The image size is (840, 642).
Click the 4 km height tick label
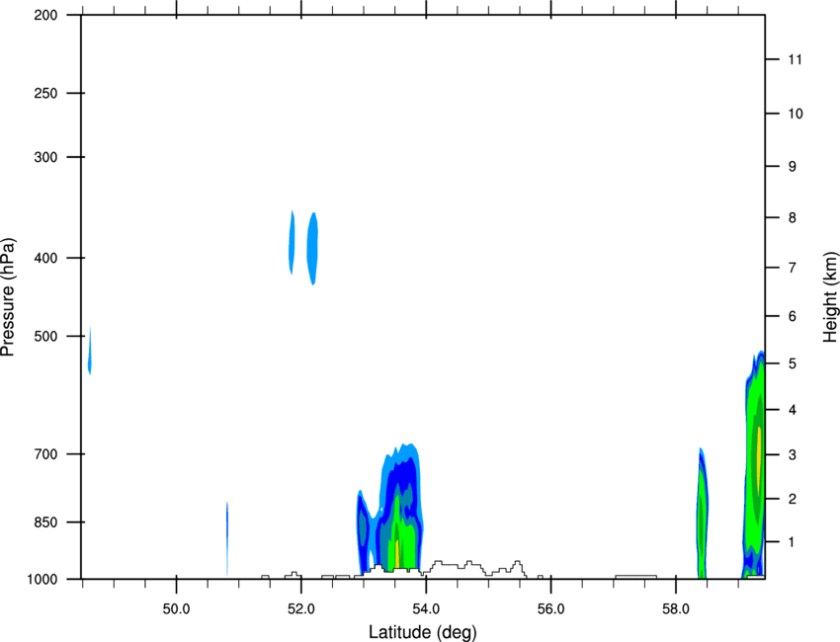792,410
